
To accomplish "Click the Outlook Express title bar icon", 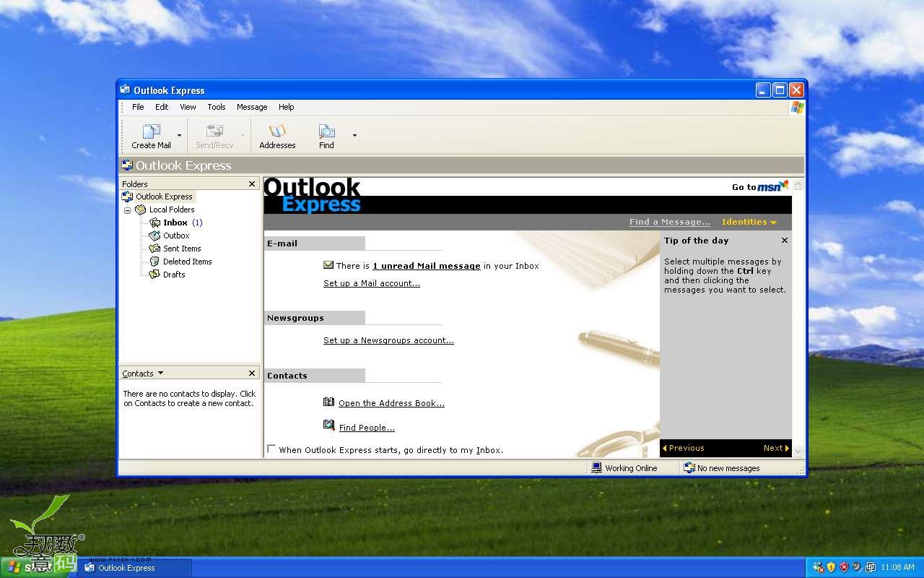I will pos(125,90).
